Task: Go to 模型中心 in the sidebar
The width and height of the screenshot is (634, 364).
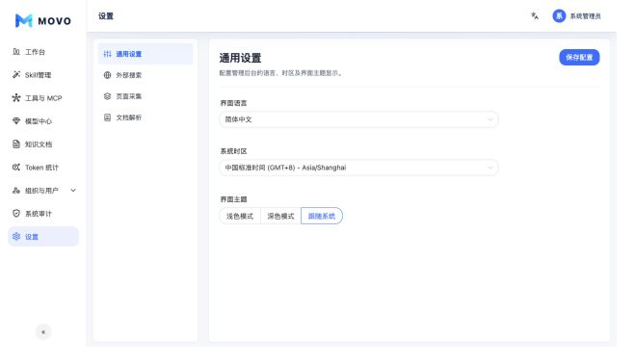Action: [43, 120]
